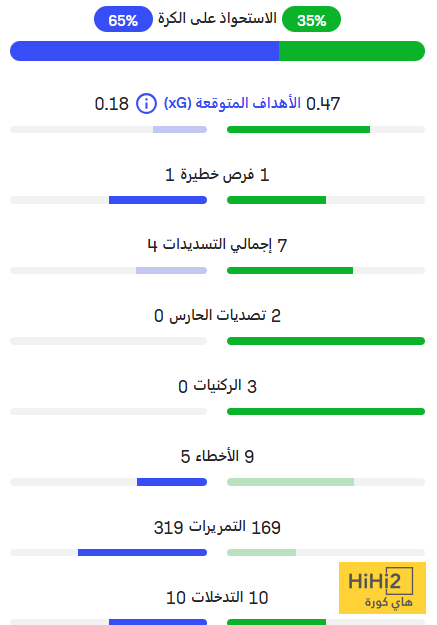Click the passes stat label 319/169
Viewport: 437px width, 625px height.
[217, 527]
